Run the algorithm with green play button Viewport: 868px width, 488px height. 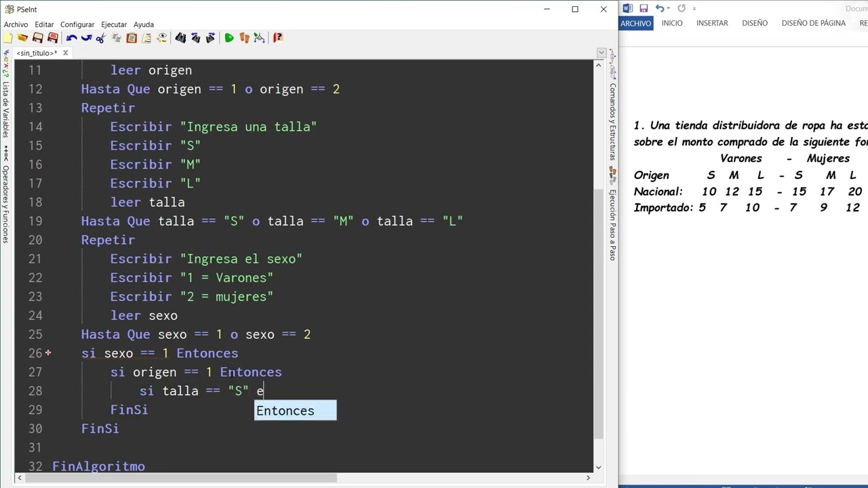click(229, 38)
